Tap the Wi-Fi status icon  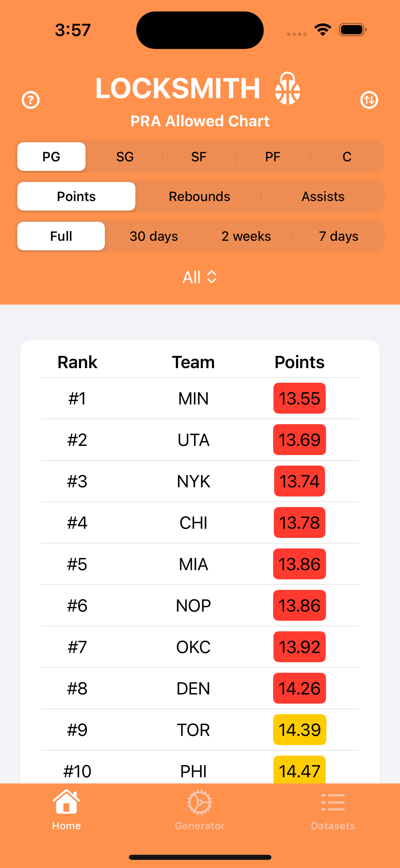coord(323,30)
